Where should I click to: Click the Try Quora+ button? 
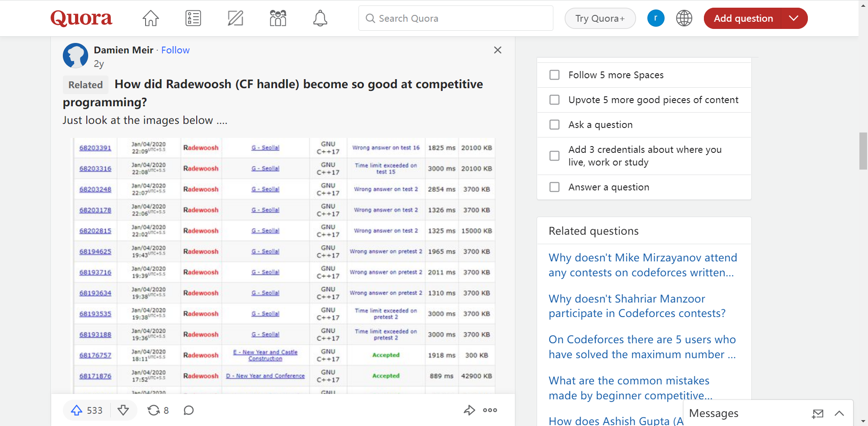pos(600,19)
